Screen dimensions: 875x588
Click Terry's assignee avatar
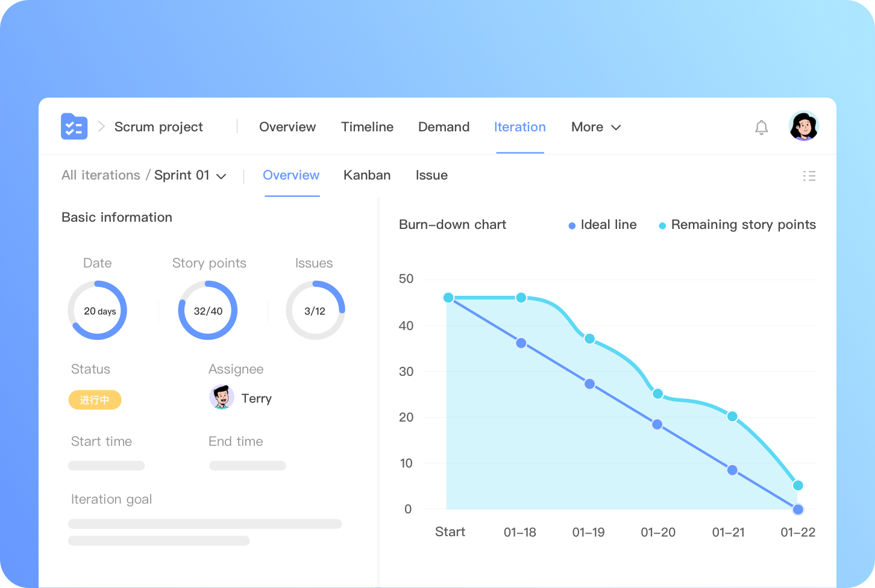click(x=222, y=398)
